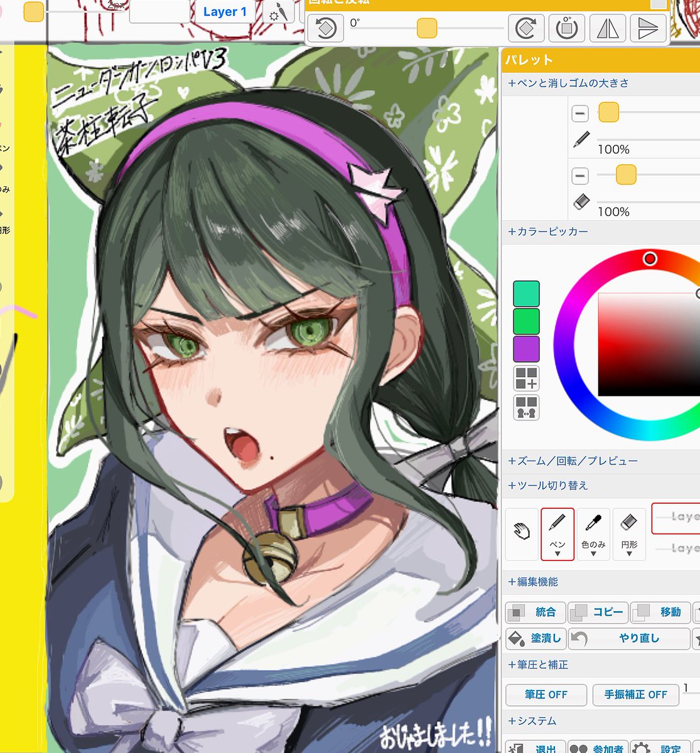Flip the canvas vertically
The width and height of the screenshot is (700, 753).
(x=648, y=29)
